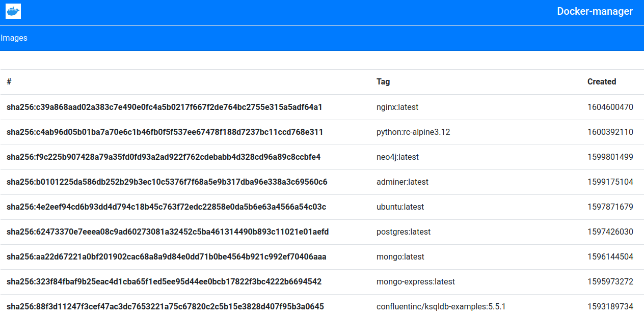Click created timestamp 1597871679
644x316 pixels.
[x=610, y=207]
